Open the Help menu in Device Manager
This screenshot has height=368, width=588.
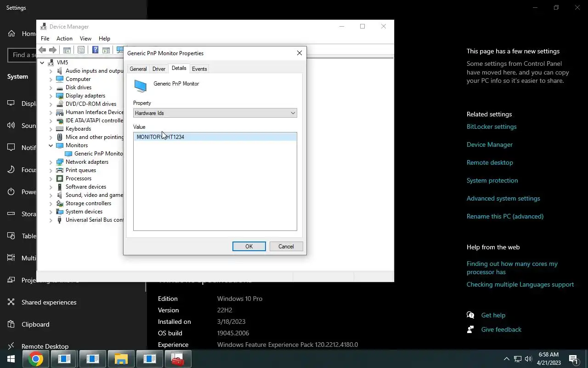(104, 39)
